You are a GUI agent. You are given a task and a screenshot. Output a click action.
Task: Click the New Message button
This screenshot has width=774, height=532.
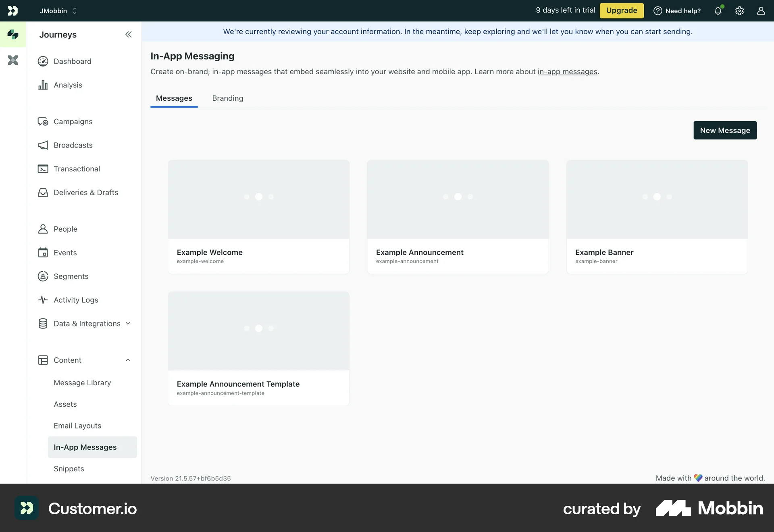(x=725, y=130)
